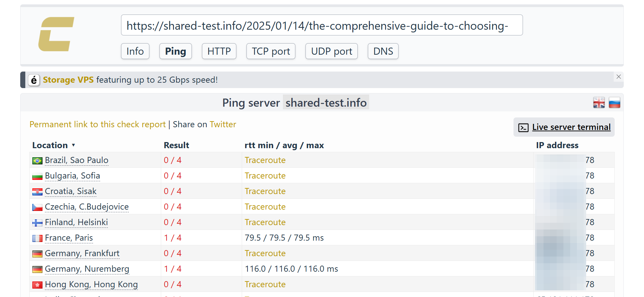Share report on Twitter
Viewport: 644px width, 297px height.
click(223, 125)
